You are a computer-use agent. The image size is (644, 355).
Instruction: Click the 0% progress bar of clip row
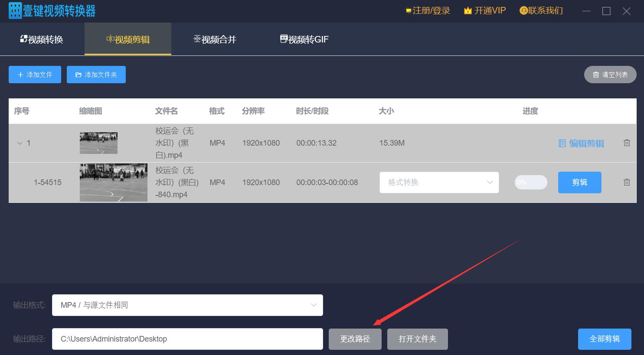(531, 182)
